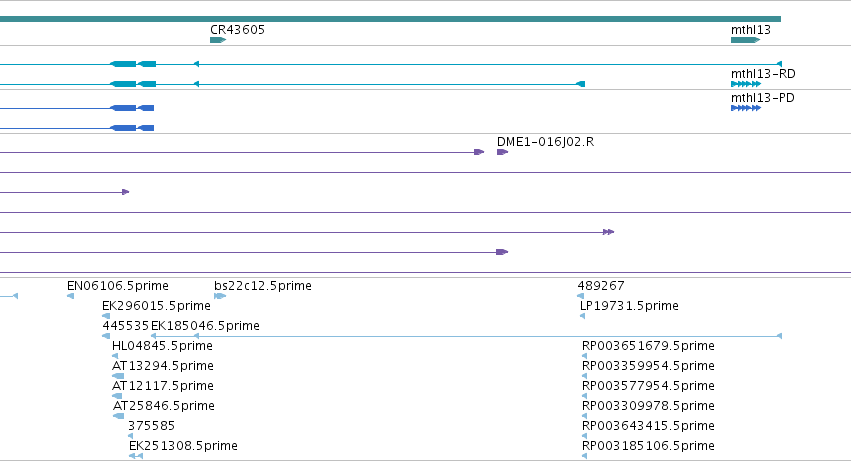Select the bs22c12.5prime EST arrow

220,296
